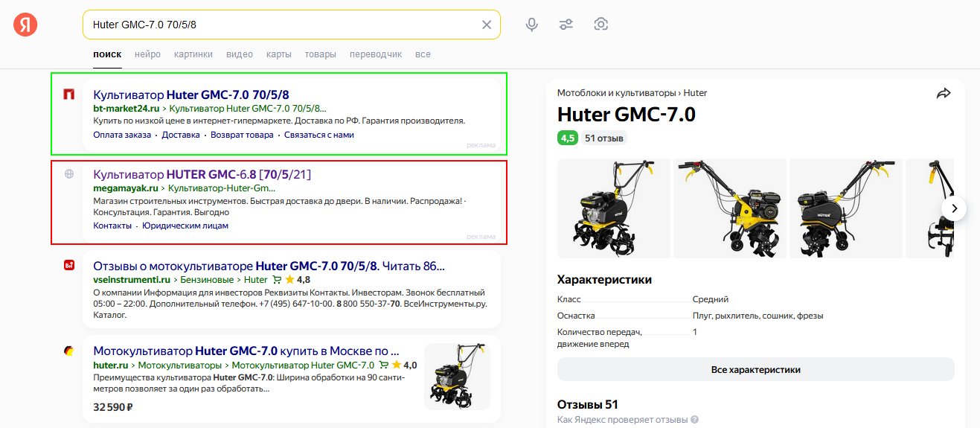Share the Huter GMC-7.0 product card

[x=944, y=93]
